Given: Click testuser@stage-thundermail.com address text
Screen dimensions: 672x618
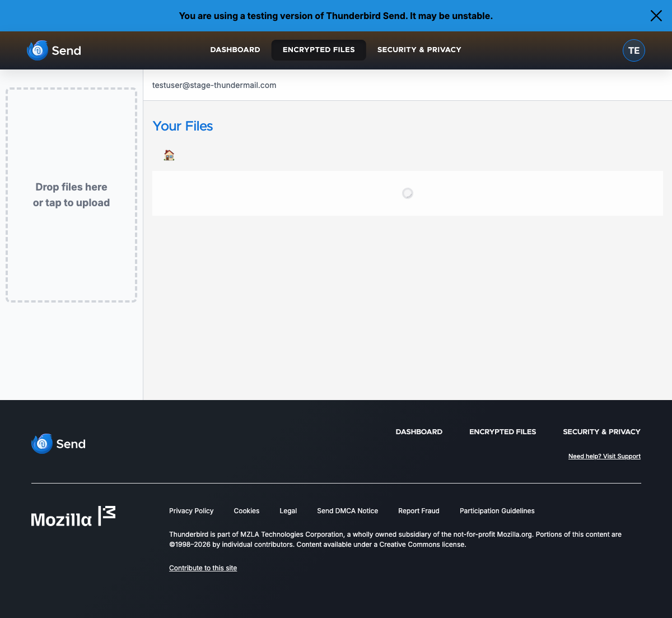Looking at the screenshot, I should [214, 85].
